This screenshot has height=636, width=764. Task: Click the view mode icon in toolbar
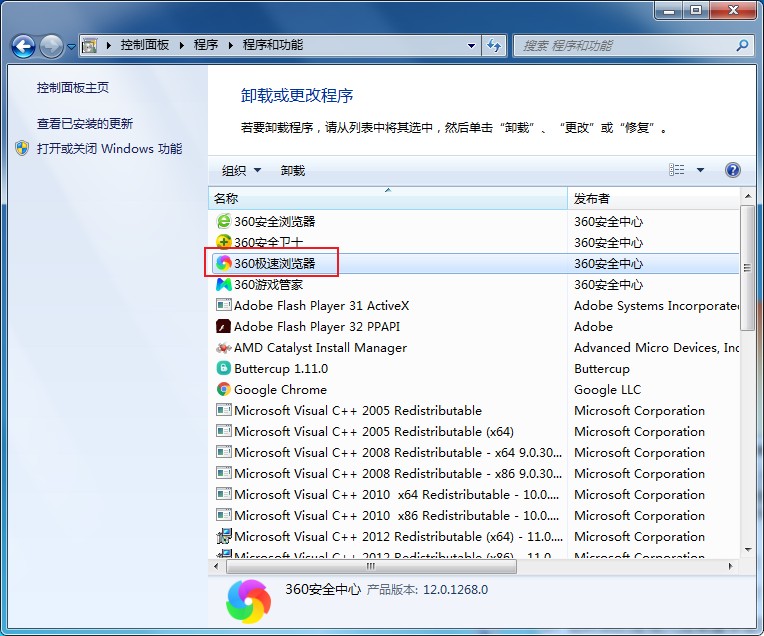pyautogui.click(x=676, y=170)
